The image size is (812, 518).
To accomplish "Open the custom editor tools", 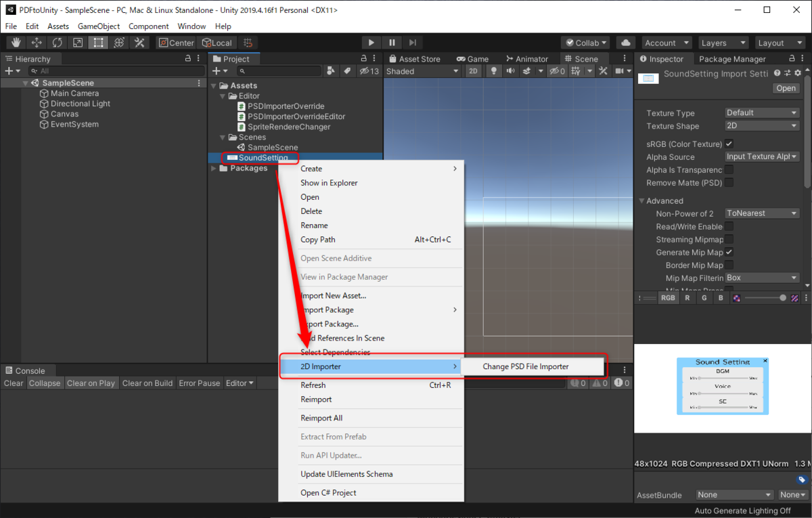I will coord(139,43).
